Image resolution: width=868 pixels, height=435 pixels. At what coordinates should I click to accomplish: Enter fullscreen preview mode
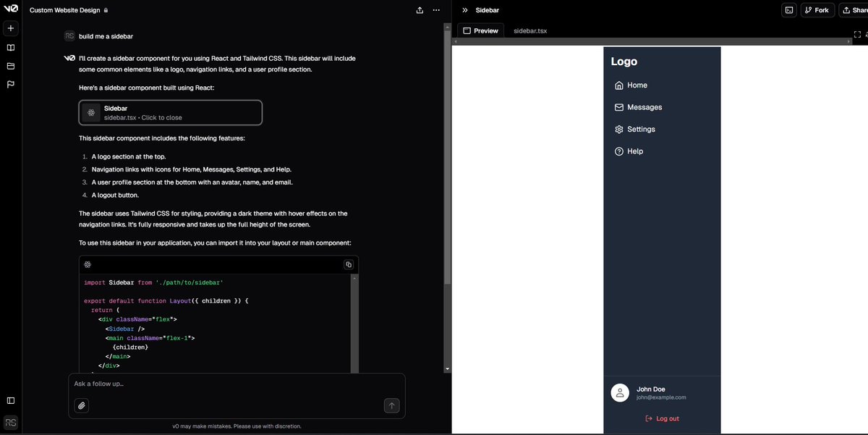[856, 33]
